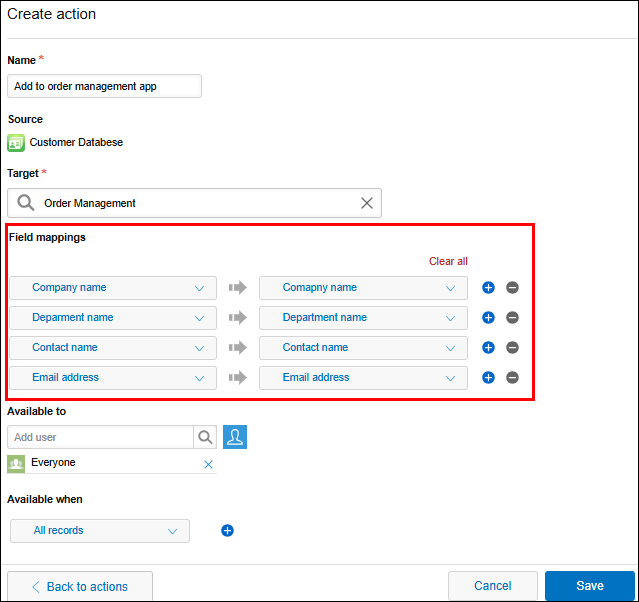Remove the Company name mapping row
639x602 pixels.
tap(512, 288)
